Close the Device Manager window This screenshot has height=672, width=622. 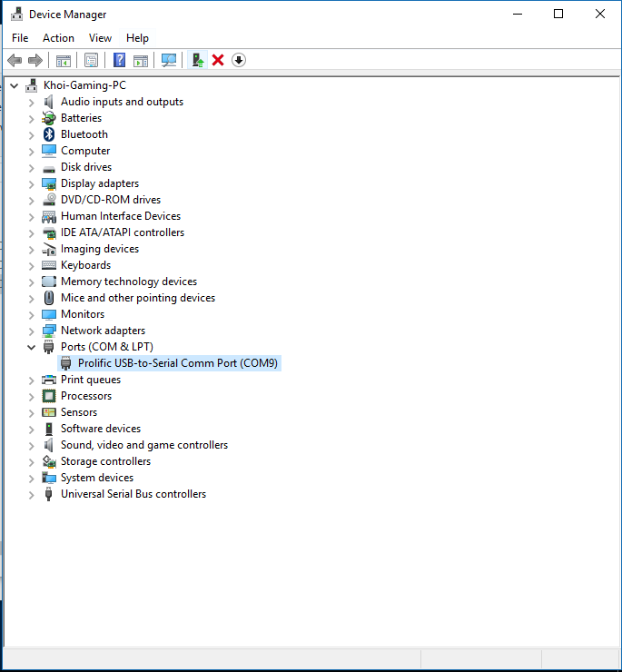click(x=599, y=15)
